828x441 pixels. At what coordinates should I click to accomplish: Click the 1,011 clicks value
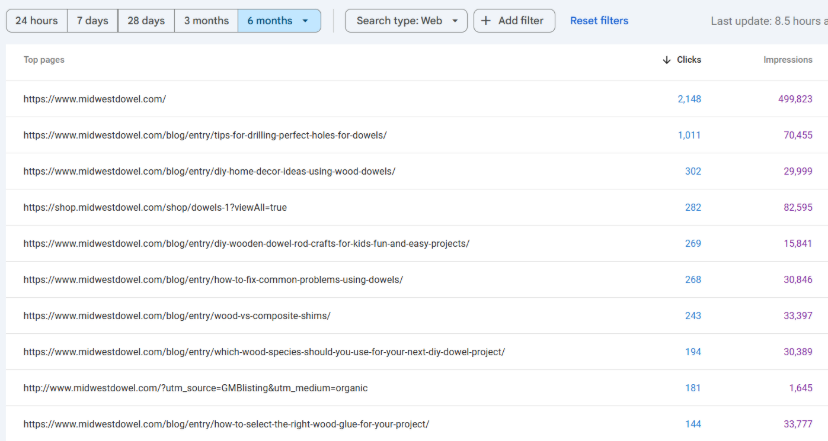(689, 135)
